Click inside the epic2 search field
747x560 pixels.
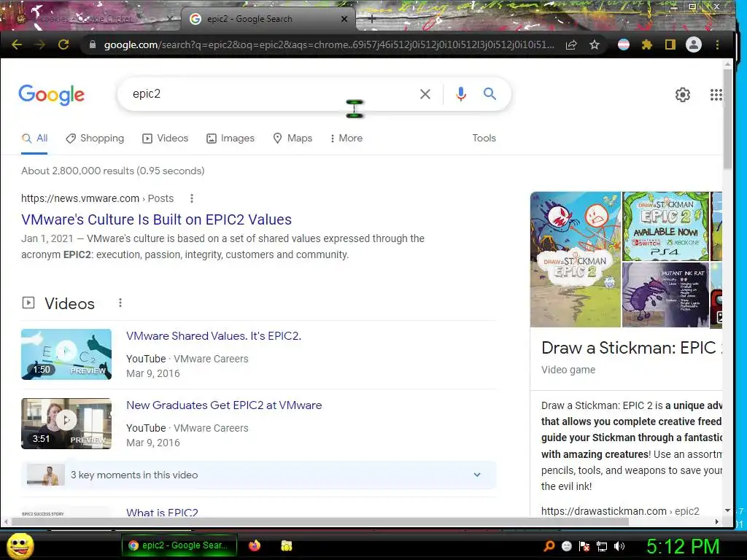(x=271, y=94)
